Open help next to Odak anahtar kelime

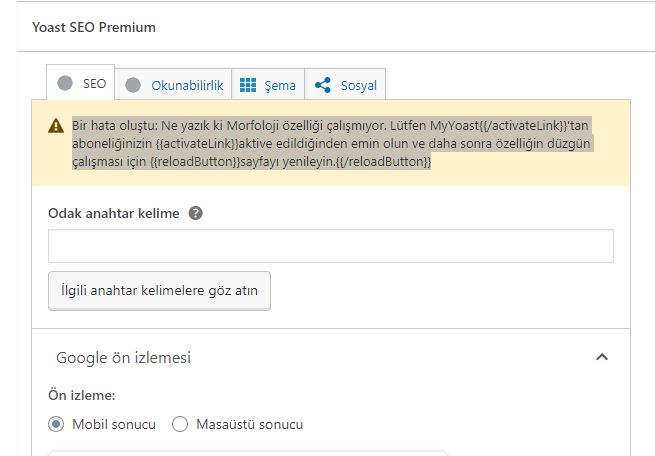(195, 213)
